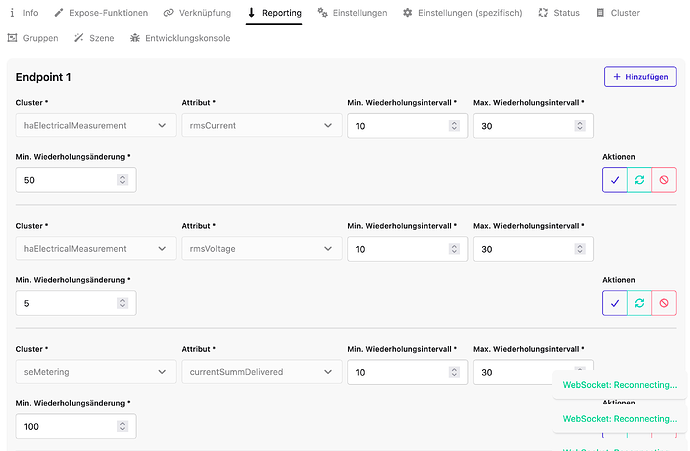
Task: Open Cluster dropdown for rmsCurrent row
Action: (x=96, y=125)
